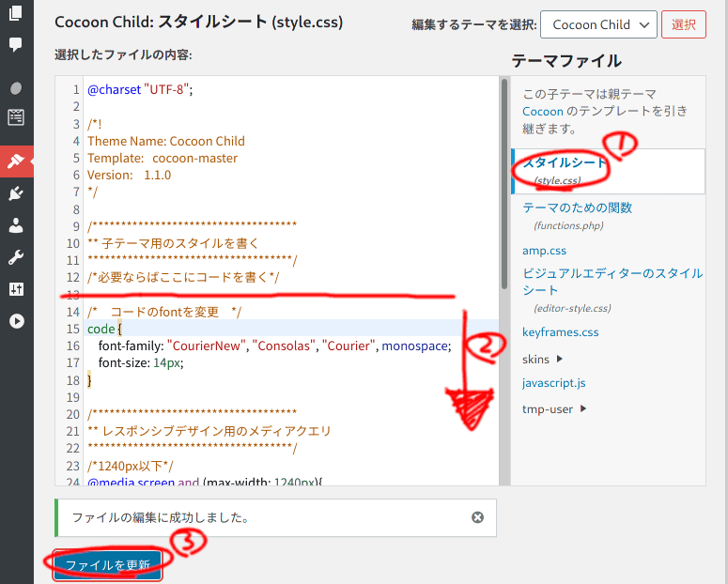
Task: Click the code editor vertical scrollbar thumb
Action: pyautogui.click(x=504, y=184)
